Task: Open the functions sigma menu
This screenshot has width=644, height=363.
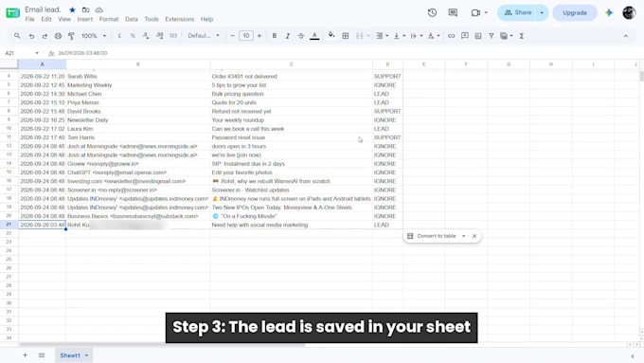Action: click(522, 36)
